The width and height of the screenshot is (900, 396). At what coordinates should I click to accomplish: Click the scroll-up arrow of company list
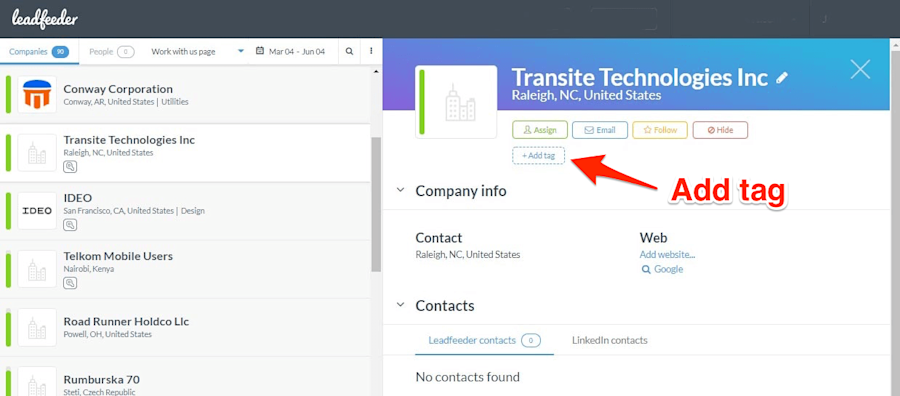coord(376,72)
